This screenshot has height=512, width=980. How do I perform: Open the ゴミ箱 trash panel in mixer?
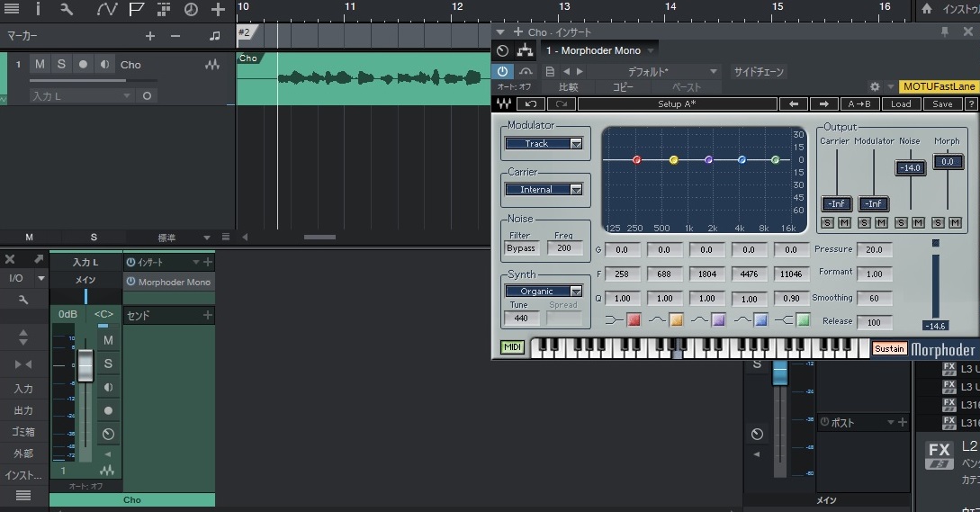[23, 431]
